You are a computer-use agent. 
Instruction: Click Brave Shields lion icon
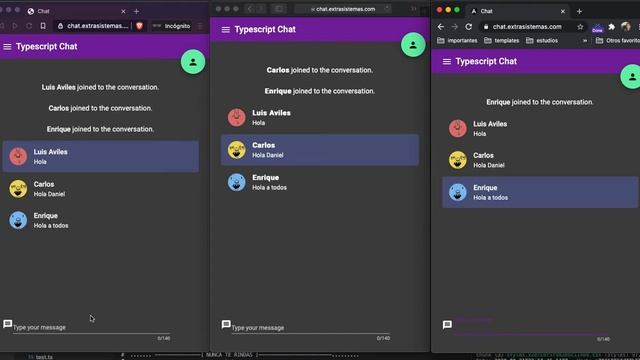[x=140, y=26]
